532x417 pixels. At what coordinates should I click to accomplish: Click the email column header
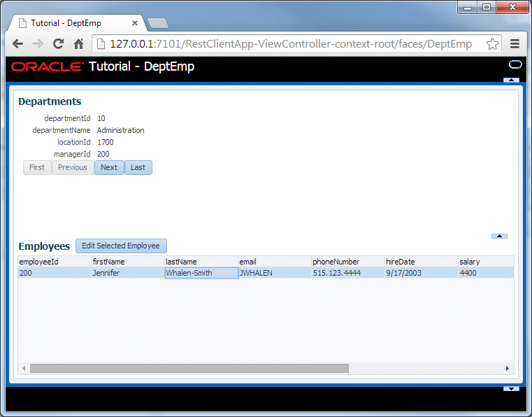point(275,262)
